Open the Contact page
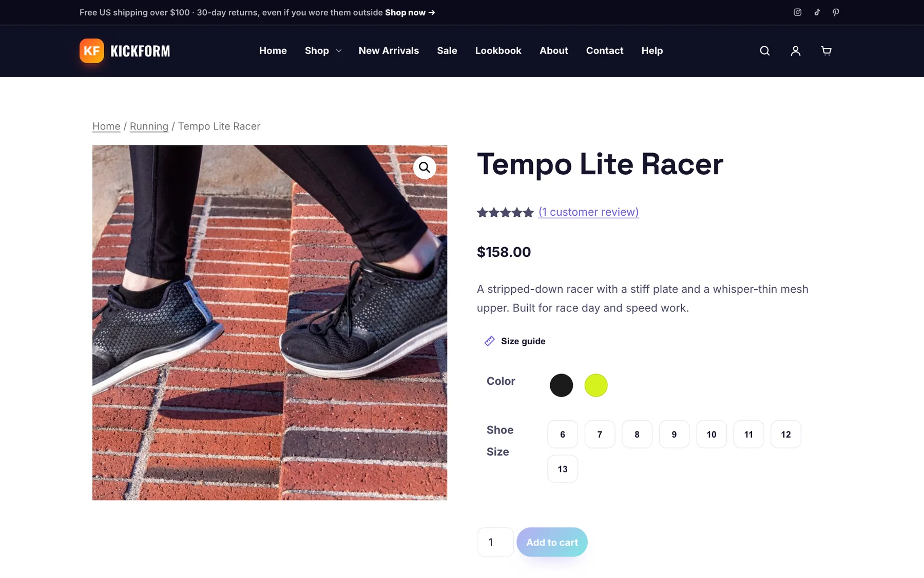The height and width of the screenshot is (578, 924). [x=605, y=51]
